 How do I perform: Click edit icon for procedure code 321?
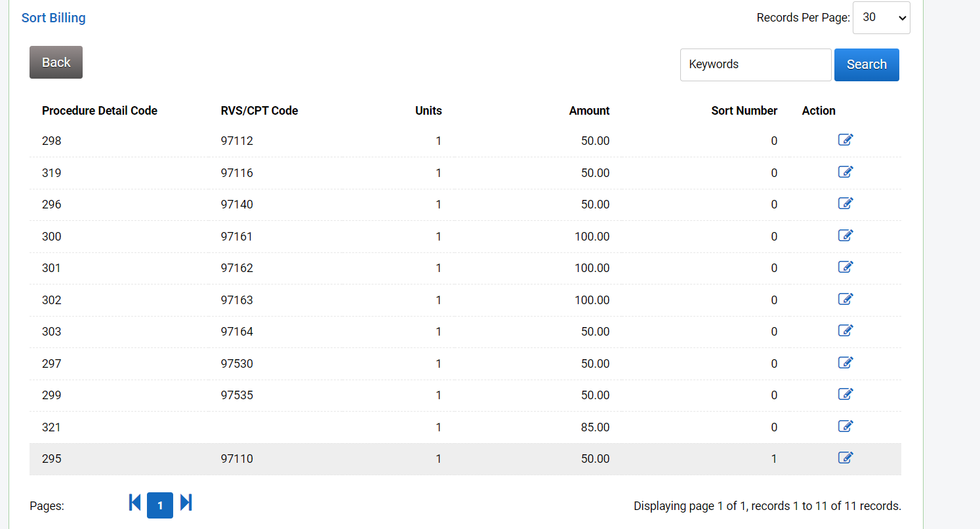pyautogui.click(x=846, y=426)
